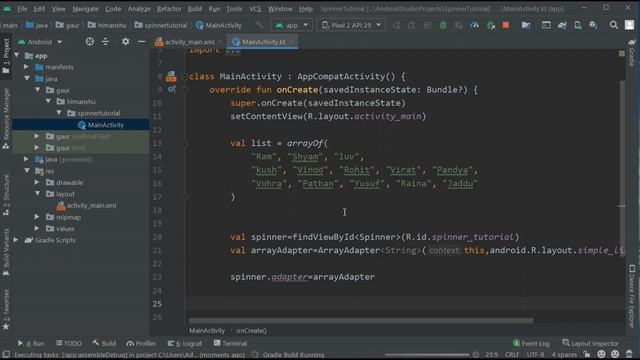
Task: Collapse the layout folder node
Action: [x=38, y=194]
